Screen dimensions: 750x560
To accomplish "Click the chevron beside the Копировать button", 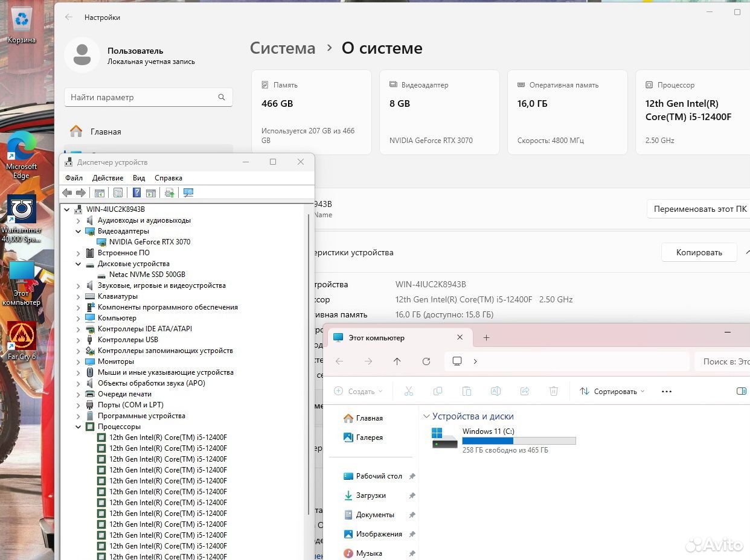I will (x=748, y=252).
